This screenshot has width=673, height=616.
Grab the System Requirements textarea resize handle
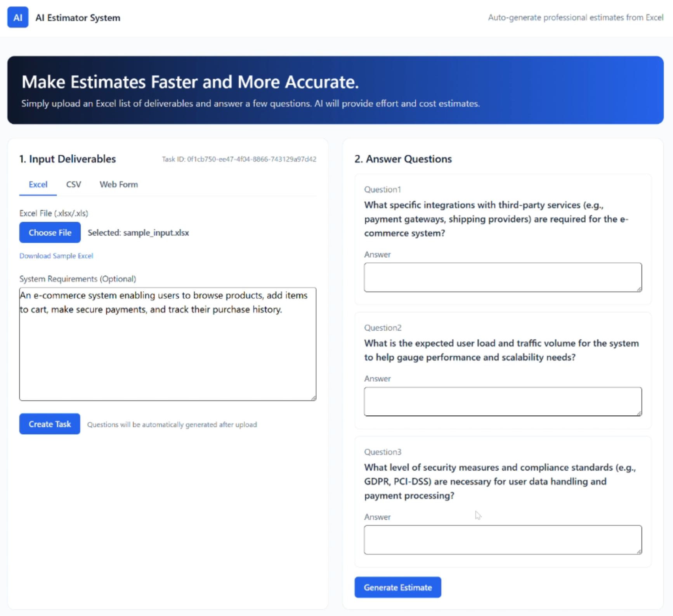pyautogui.click(x=313, y=397)
